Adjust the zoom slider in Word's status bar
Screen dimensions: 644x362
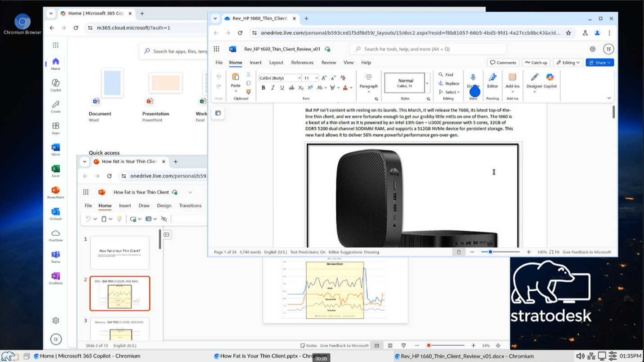[x=490, y=252]
